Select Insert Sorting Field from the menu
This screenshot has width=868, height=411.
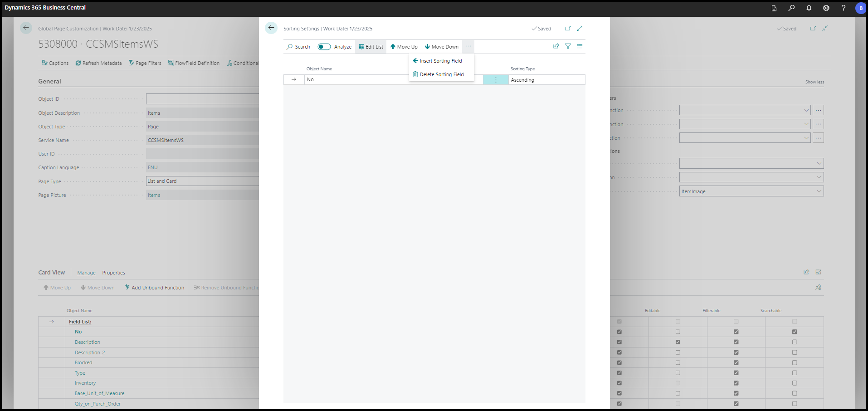pyautogui.click(x=438, y=60)
